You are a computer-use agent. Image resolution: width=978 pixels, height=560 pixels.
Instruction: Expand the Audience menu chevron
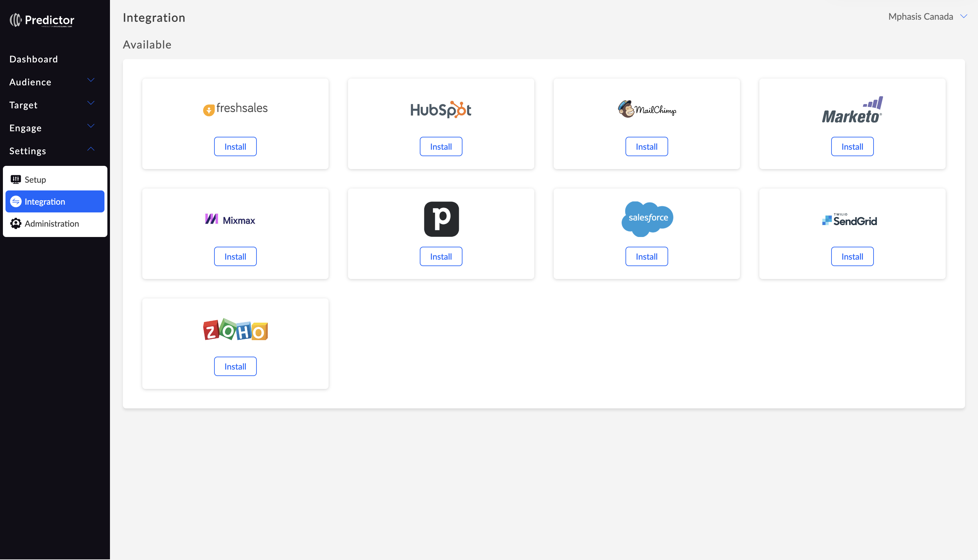[x=91, y=81]
